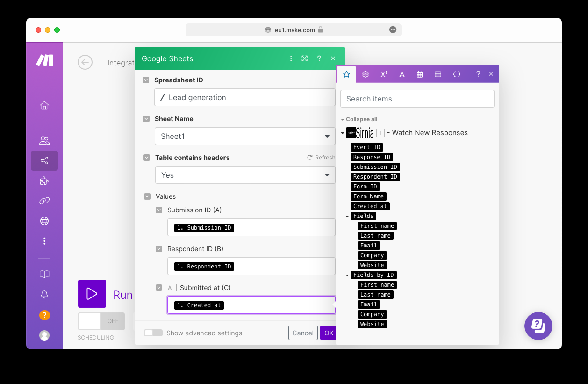
Task: Open Connections link icon in sidebar
Action: [x=44, y=201]
